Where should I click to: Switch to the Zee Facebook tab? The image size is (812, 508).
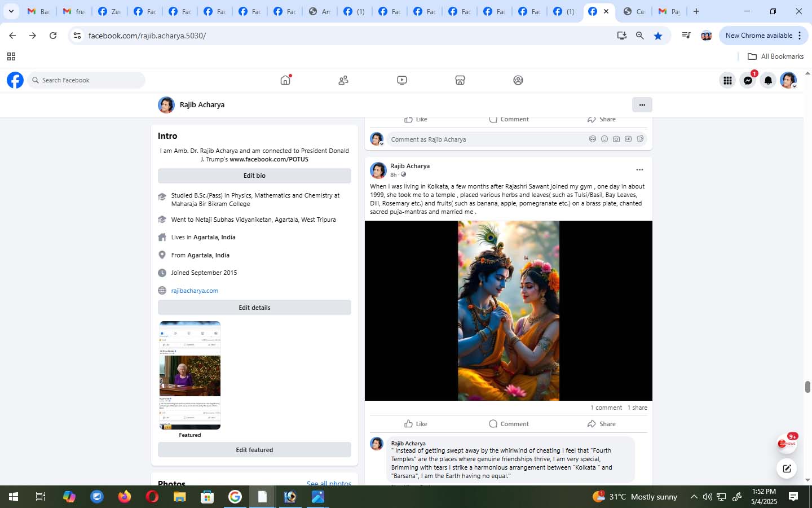pyautogui.click(x=109, y=11)
